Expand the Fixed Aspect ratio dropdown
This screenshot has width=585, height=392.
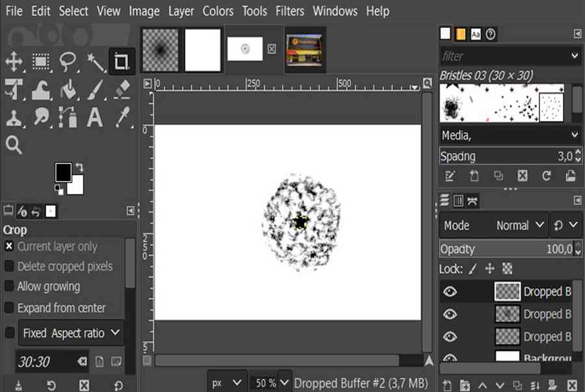pyautogui.click(x=71, y=333)
